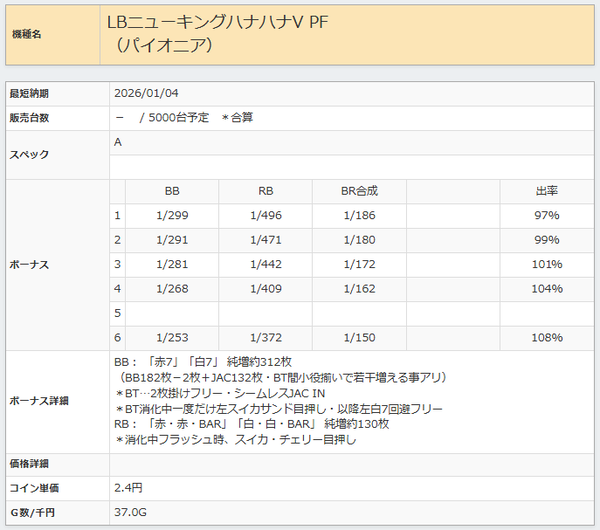Select setting 4 BB value 1/268
The image size is (600, 530).
pyautogui.click(x=172, y=289)
